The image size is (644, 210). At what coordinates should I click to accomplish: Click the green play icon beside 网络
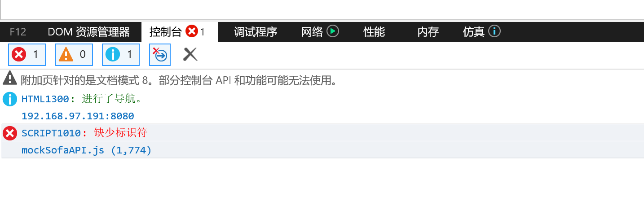click(x=333, y=31)
